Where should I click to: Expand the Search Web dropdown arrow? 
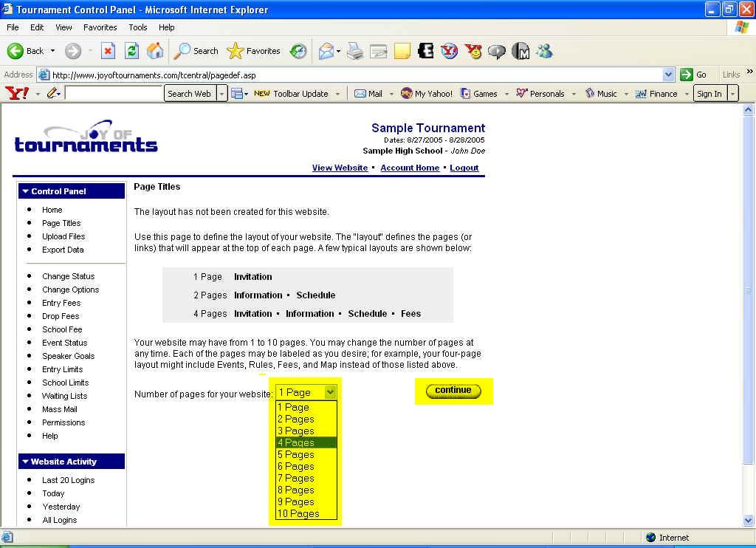click(221, 94)
